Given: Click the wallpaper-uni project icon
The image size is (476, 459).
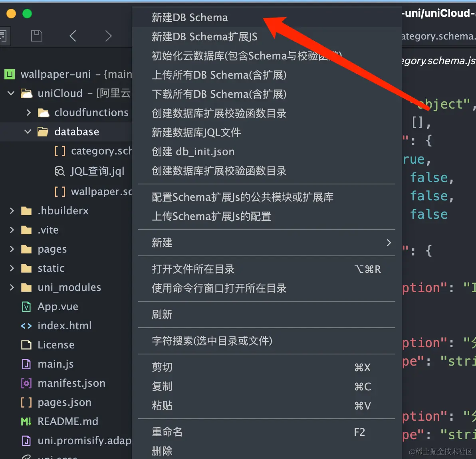Looking at the screenshot, I should pyautogui.click(x=10, y=74).
